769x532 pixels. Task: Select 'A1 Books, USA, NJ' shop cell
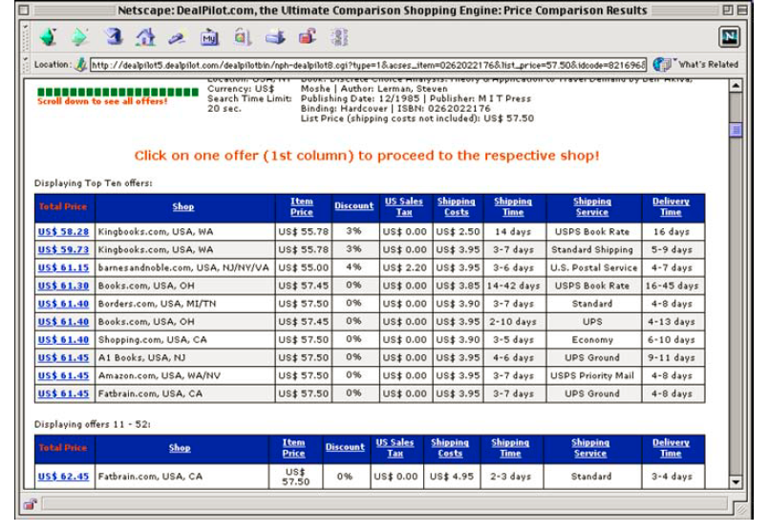click(185, 358)
